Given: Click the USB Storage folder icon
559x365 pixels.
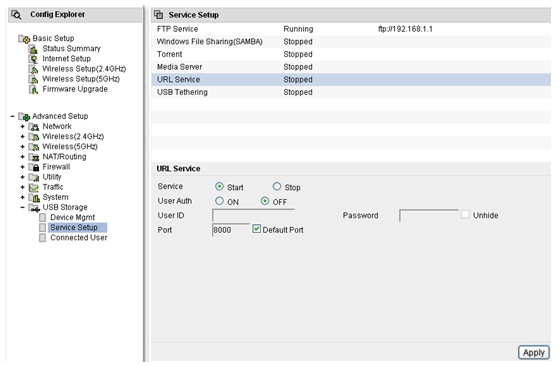Looking at the screenshot, I should [34, 208].
